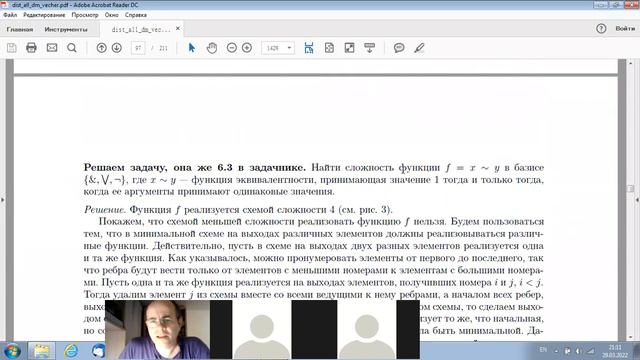Click the presenter's webcam video thumbnail

click(158, 329)
